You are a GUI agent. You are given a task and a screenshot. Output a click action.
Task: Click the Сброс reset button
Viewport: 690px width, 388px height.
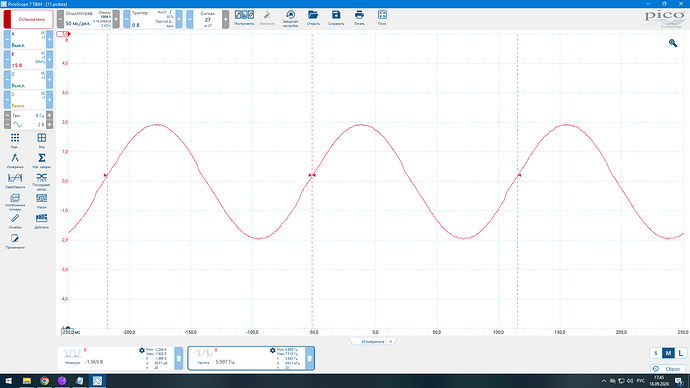pos(668,369)
